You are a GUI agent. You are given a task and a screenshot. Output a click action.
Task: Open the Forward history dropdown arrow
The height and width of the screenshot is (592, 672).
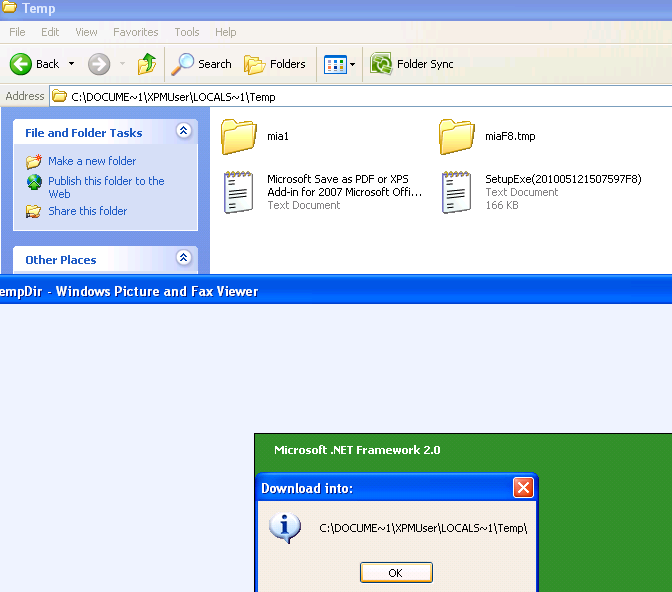(x=122, y=64)
